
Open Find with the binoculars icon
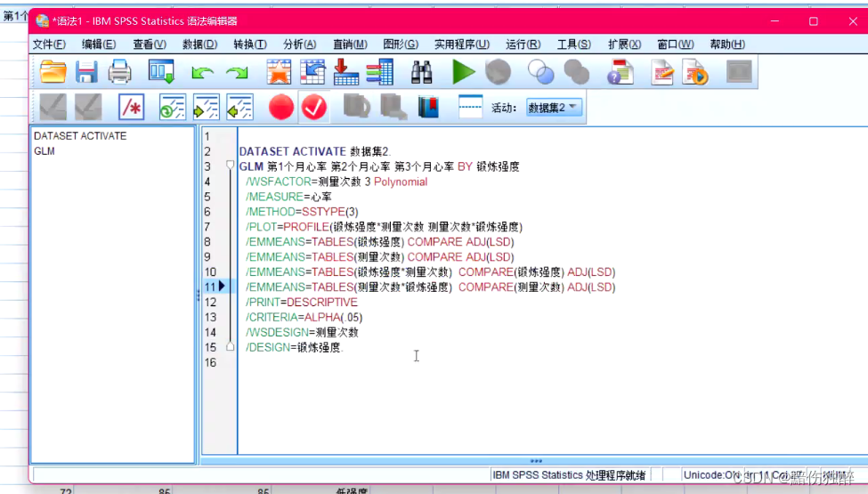(x=421, y=72)
